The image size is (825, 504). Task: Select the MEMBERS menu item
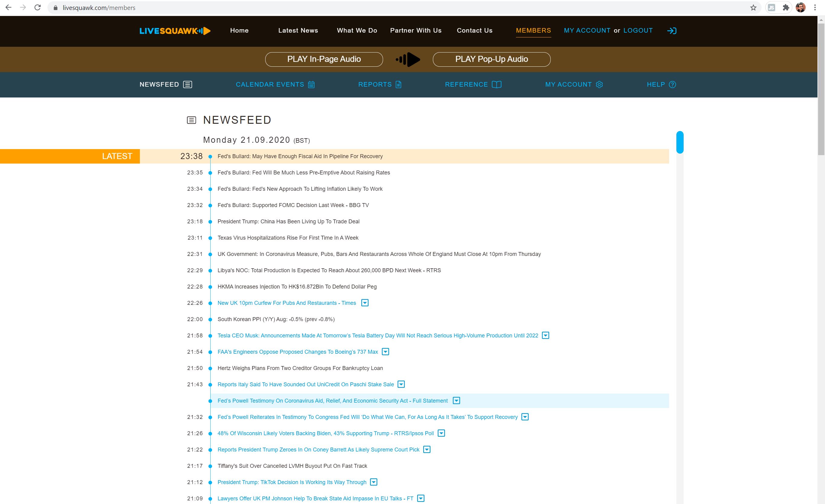pos(533,30)
